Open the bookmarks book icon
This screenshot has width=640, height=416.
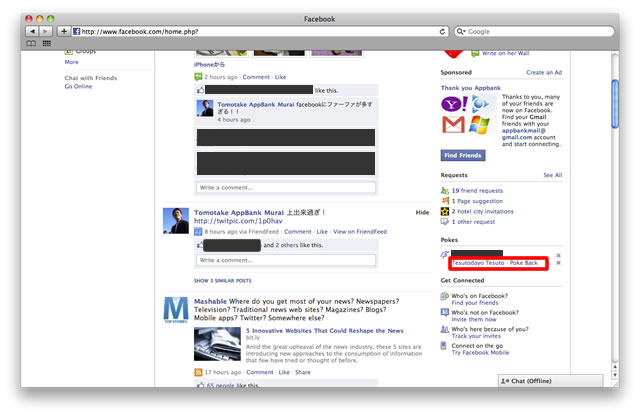tap(31, 43)
